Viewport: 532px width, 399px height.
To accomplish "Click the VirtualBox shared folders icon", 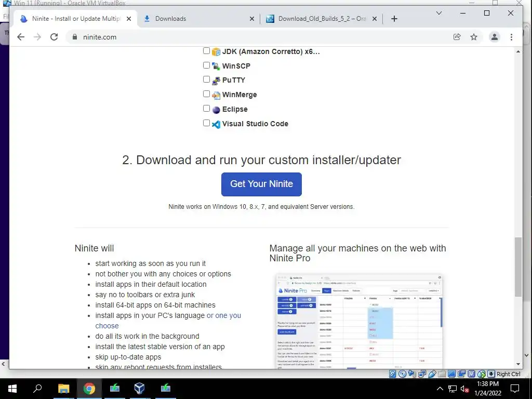I will pos(442,374).
